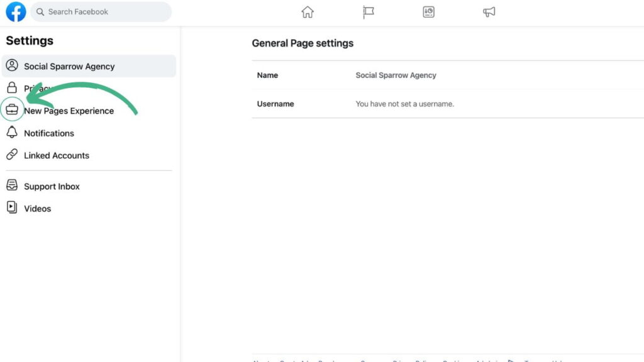
Task: Open Notifications settings
Action: [x=89, y=133]
